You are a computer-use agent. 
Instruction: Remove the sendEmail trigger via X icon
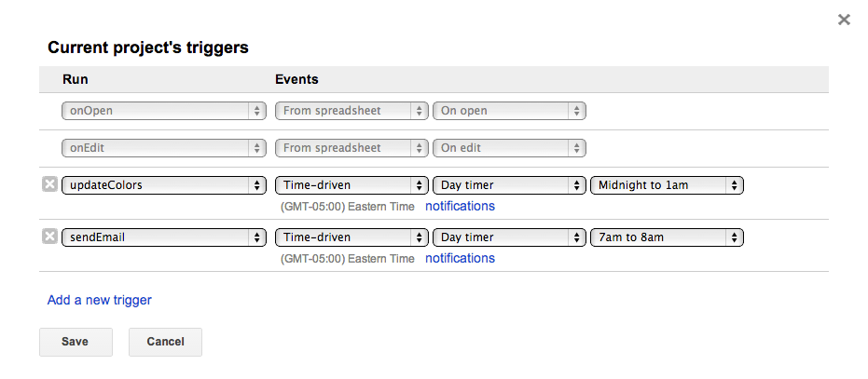(x=49, y=237)
